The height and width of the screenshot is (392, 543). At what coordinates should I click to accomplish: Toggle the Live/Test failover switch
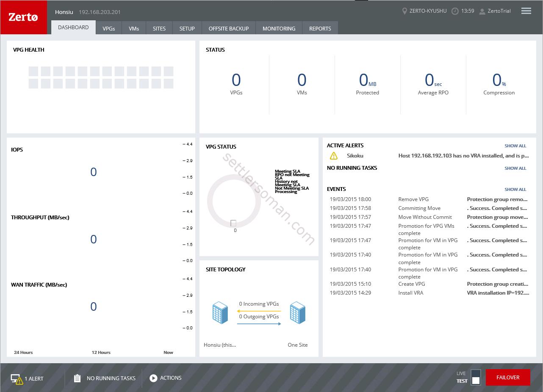point(476,377)
